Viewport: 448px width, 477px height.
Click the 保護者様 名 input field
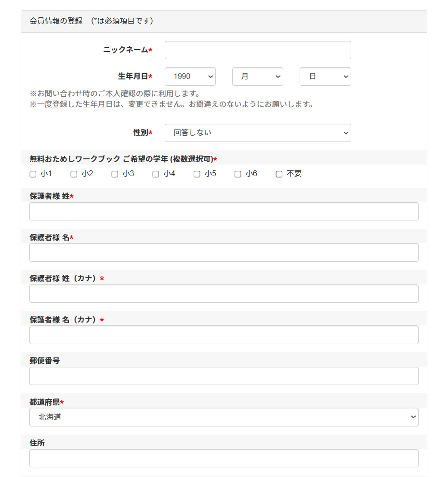point(224,252)
